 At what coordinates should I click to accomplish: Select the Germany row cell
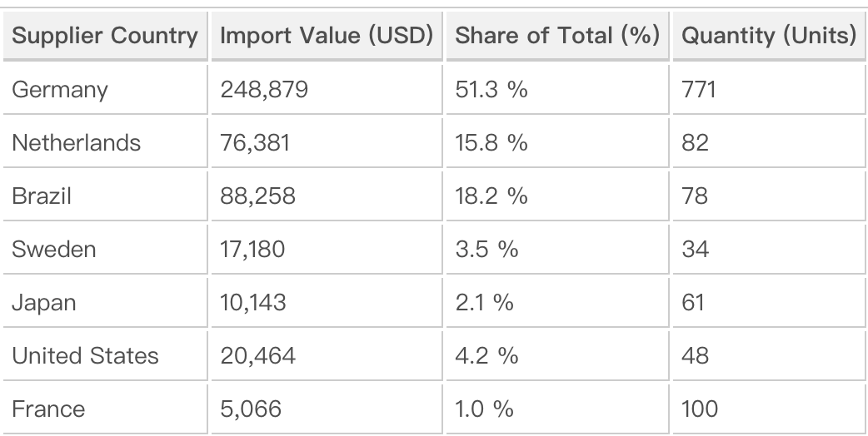click(x=60, y=89)
